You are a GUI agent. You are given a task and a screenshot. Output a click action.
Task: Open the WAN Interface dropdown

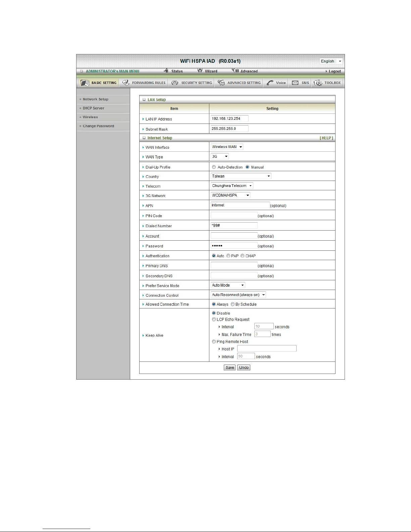[227, 147]
